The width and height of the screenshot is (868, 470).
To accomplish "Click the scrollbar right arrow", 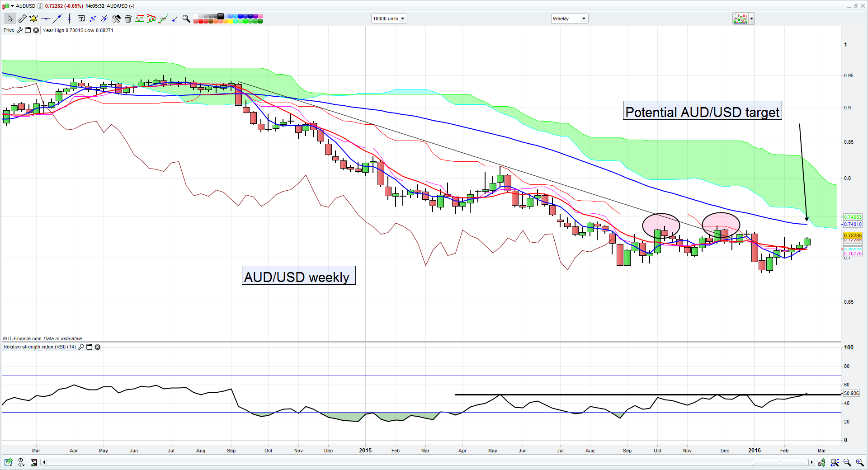I will (811, 462).
